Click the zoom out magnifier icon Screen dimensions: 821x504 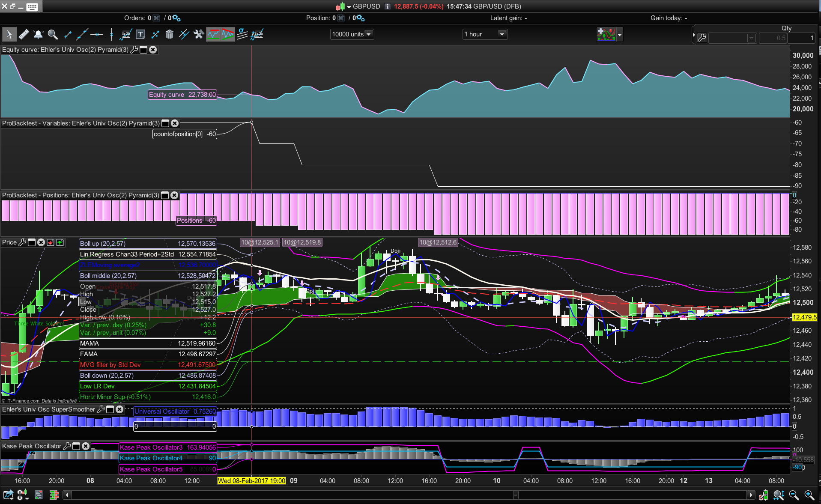(794, 495)
